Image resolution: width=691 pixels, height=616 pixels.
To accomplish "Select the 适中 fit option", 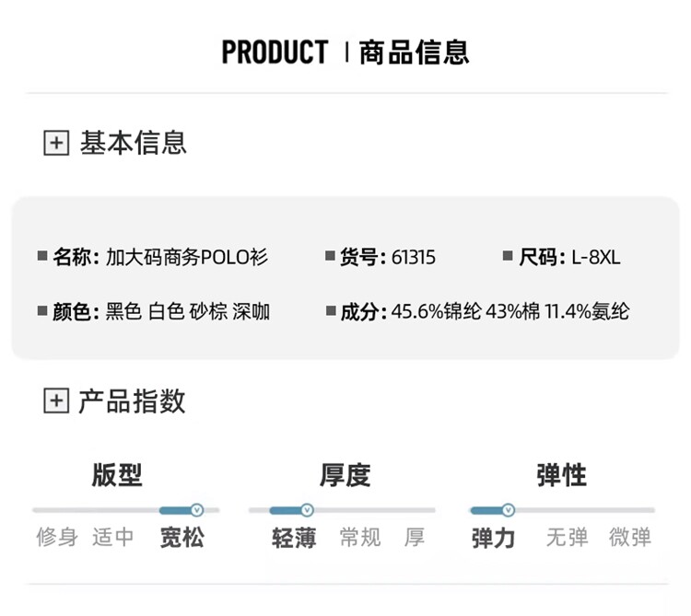I will coord(113,537).
